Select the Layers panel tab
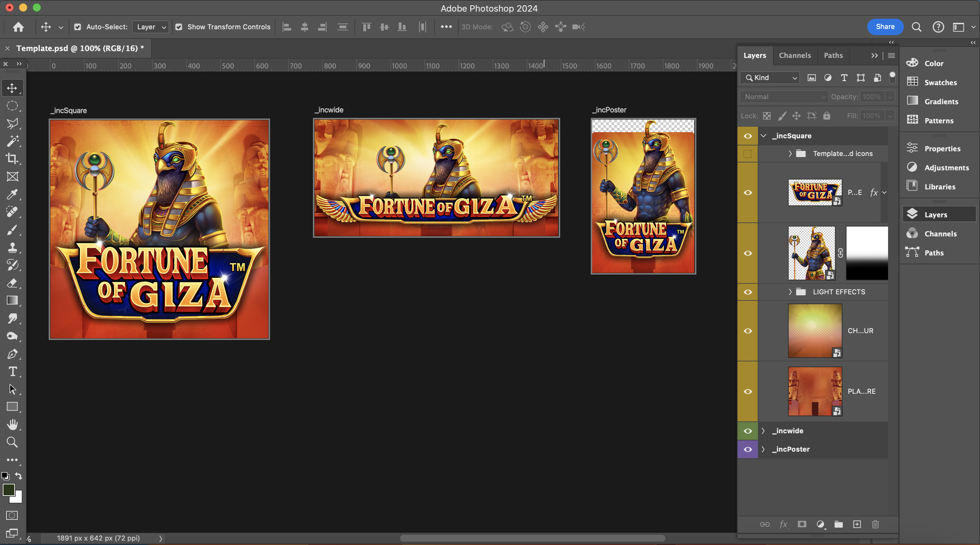This screenshot has width=980, height=545. 755,56
